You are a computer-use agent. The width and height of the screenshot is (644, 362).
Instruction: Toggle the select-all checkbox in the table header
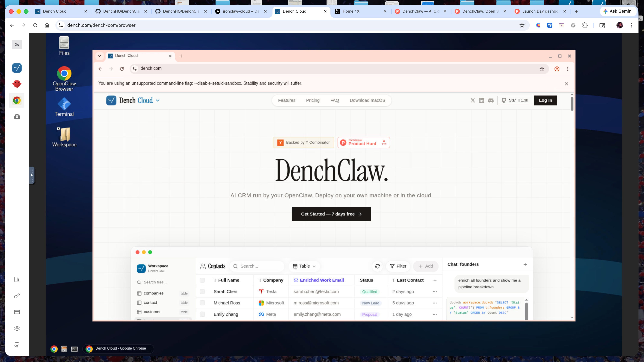coord(202,280)
